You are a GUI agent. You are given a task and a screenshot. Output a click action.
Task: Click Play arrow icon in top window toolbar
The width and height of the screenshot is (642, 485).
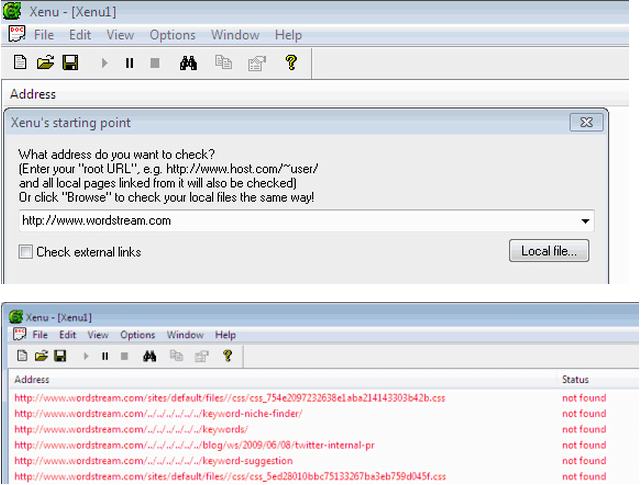pyautogui.click(x=104, y=63)
